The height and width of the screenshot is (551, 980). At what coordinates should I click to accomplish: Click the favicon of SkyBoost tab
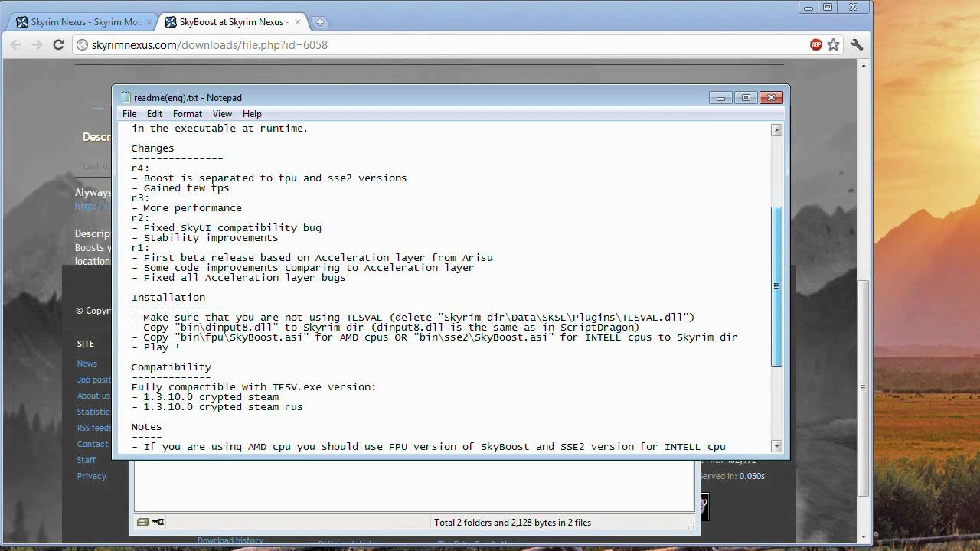coord(171,22)
